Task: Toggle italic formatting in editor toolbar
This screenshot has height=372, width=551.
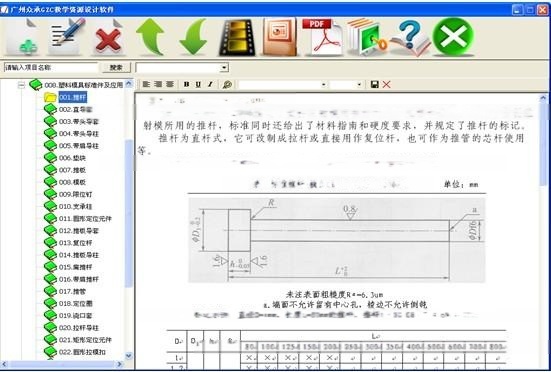Action: tap(210, 84)
